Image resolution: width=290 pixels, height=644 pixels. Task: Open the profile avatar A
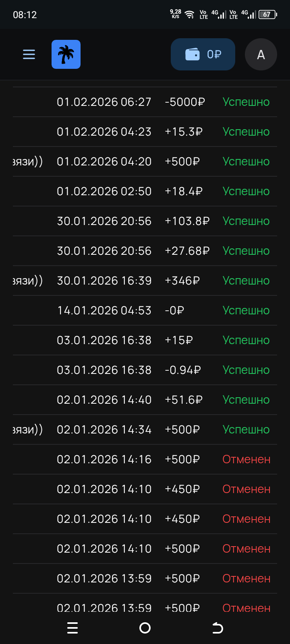click(261, 54)
